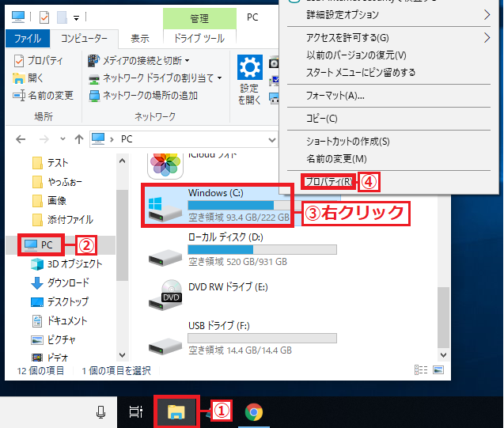Click navigation pane scroll down arrow
This screenshot has height=428, width=504.
(x=122, y=355)
